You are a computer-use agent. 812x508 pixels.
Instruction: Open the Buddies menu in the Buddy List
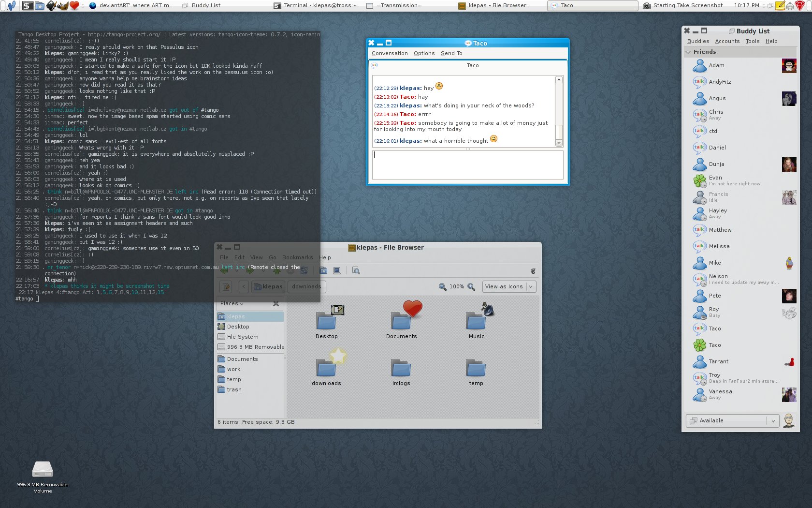point(698,41)
